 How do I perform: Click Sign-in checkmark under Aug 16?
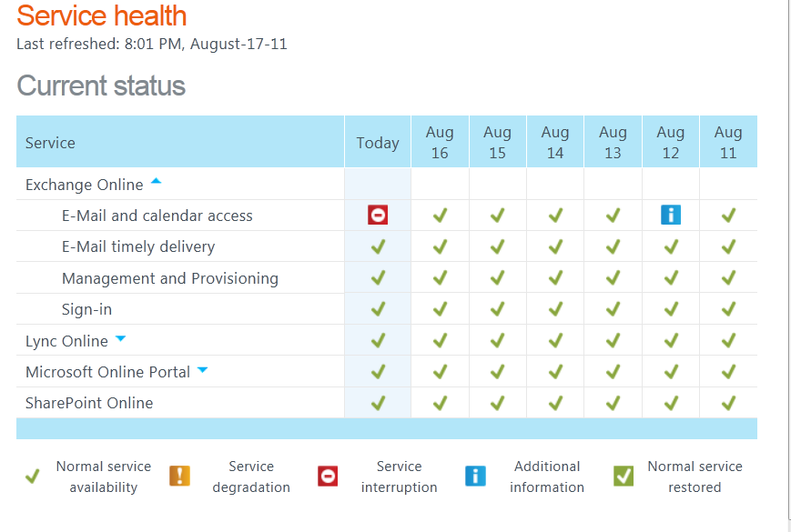click(440, 309)
